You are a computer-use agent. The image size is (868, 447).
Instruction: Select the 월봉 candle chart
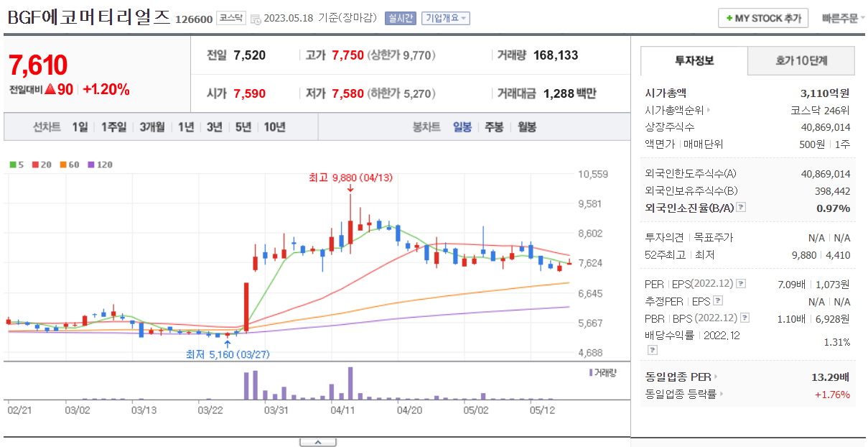click(x=527, y=127)
